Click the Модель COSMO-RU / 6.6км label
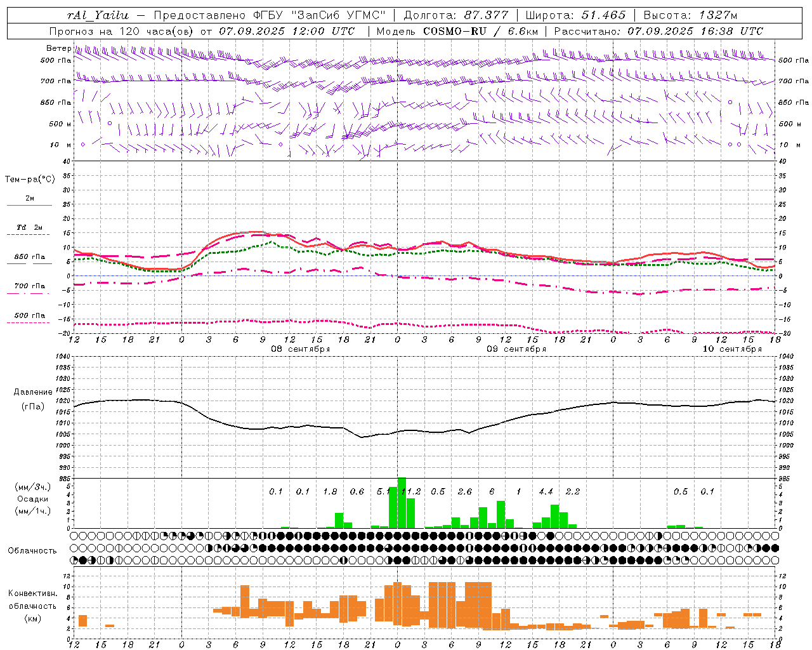 [457, 31]
